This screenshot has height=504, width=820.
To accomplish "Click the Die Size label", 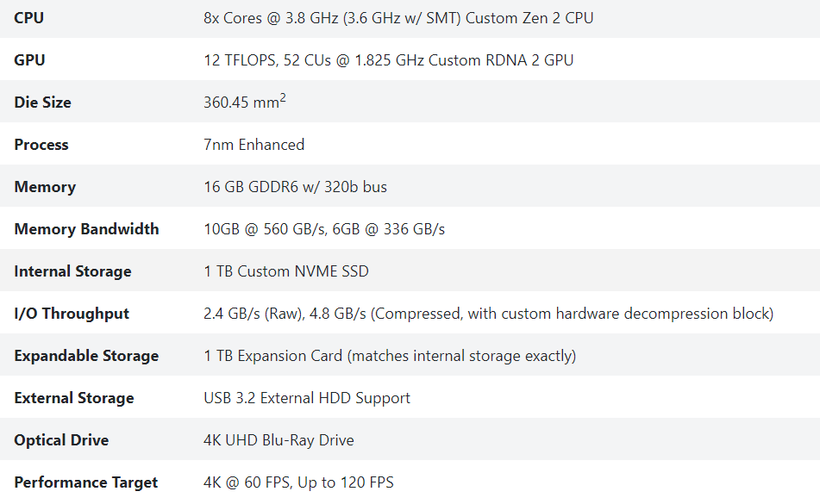I will (42, 103).
